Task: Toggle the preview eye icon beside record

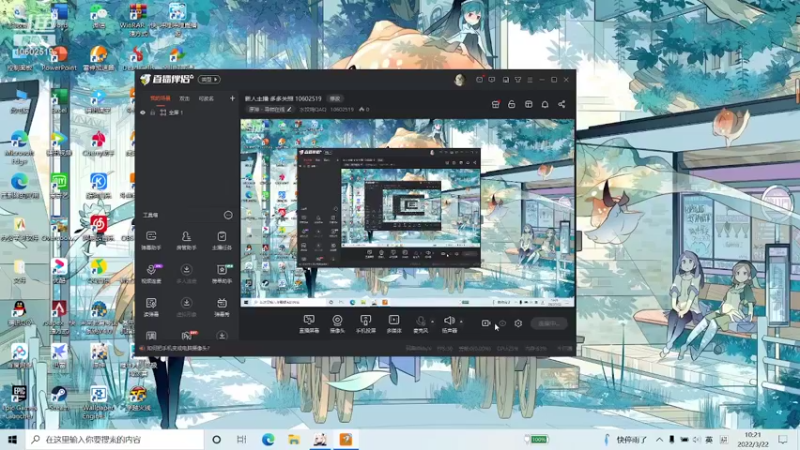Action: (x=502, y=323)
